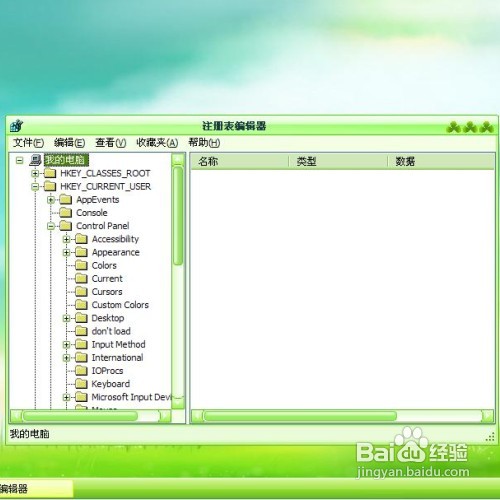This screenshot has width=500, height=500.
Task: Click the Keyboard folder icon
Action: click(81, 384)
